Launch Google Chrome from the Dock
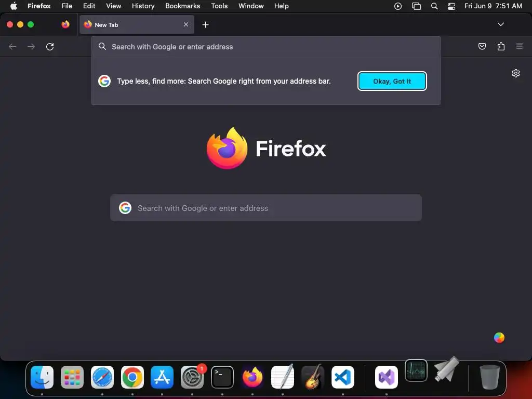 [x=132, y=377]
